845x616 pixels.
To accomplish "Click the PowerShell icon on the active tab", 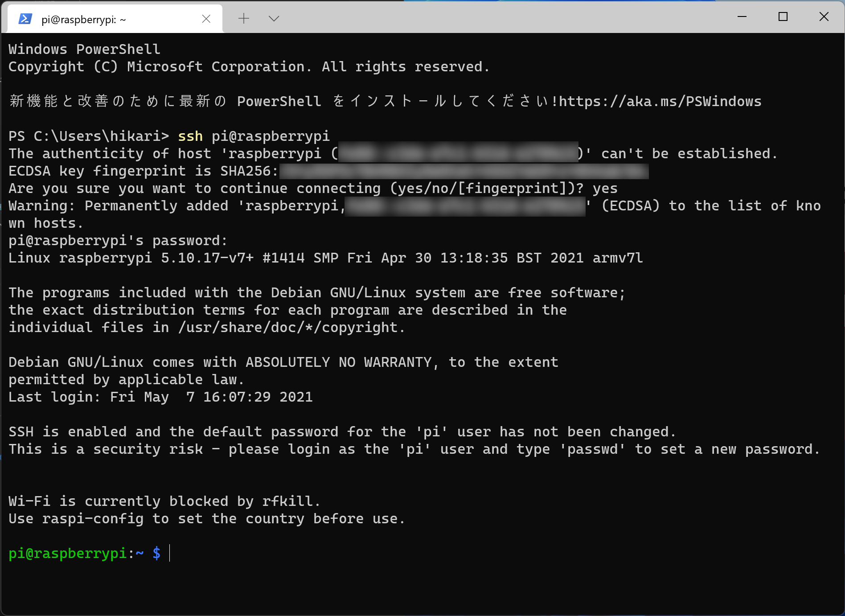I will point(25,19).
